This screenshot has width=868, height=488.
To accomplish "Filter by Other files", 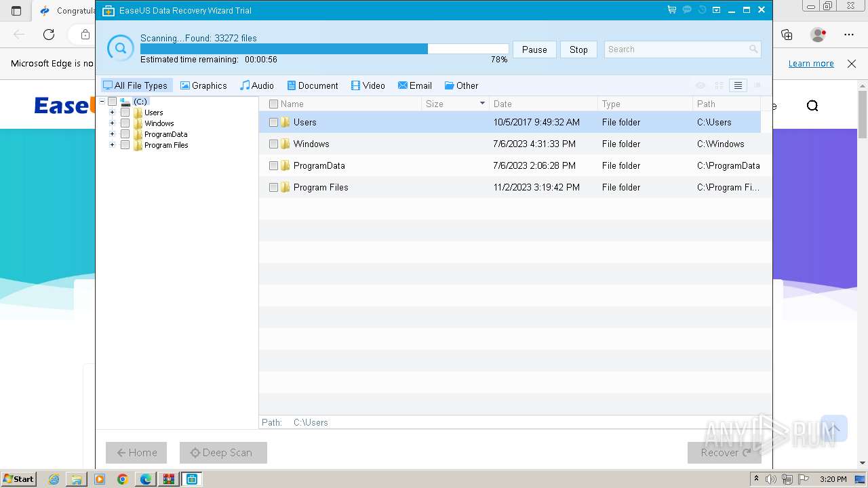I will coord(461,85).
